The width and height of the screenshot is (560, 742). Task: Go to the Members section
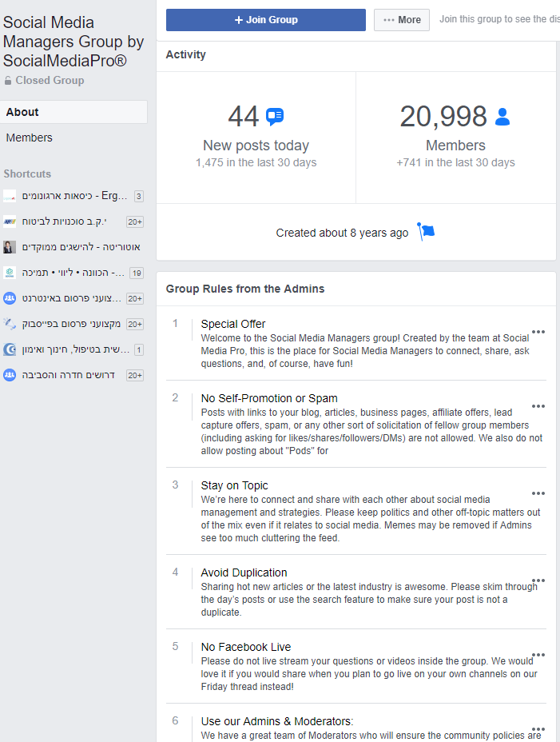(x=30, y=138)
